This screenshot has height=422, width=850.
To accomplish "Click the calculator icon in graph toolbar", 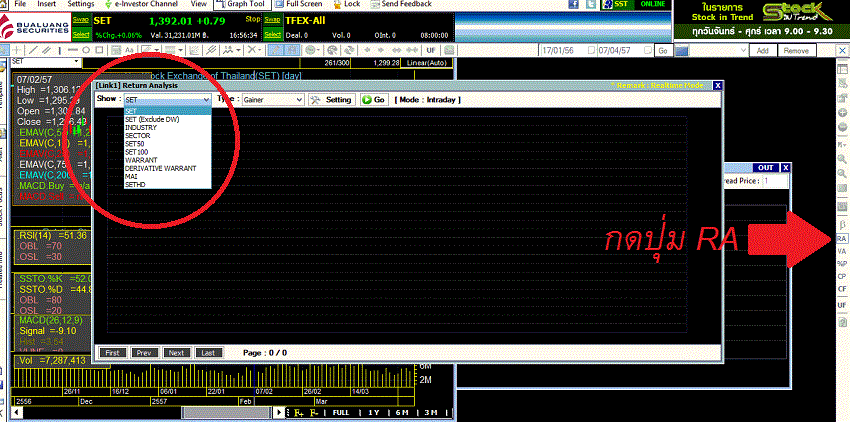I will pyautogui.click(x=116, y=50).
